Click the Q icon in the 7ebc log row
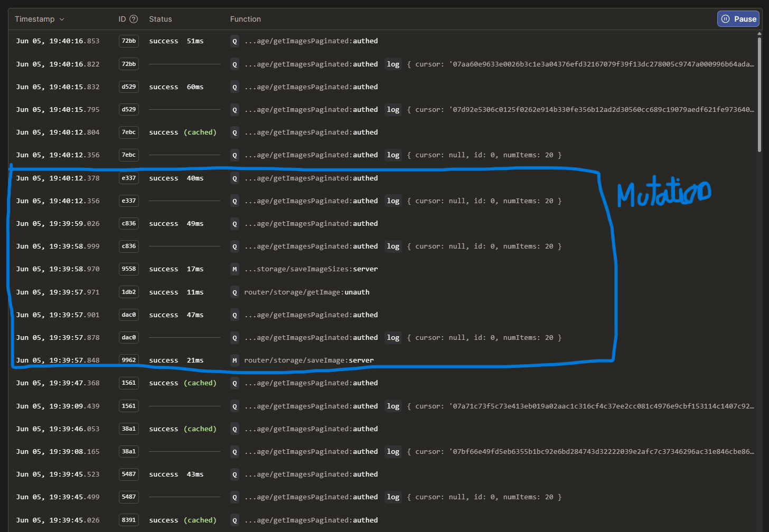 (x=235, y=155)
